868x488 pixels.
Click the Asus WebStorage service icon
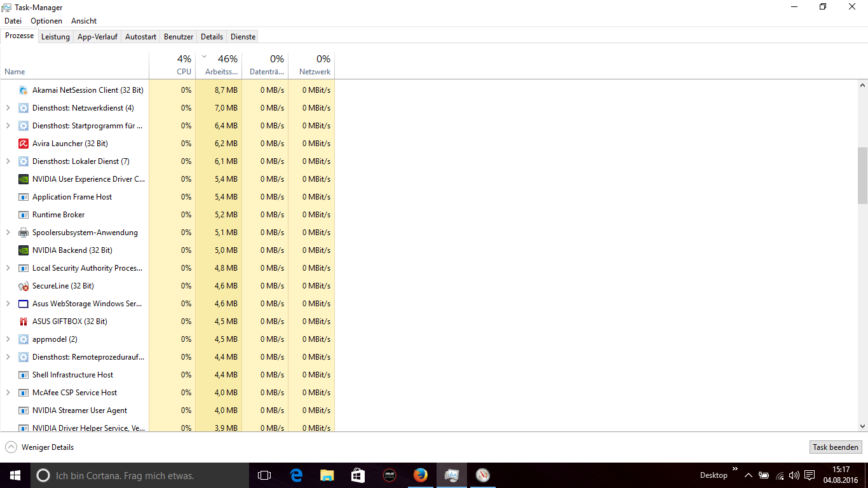point(24,304)
